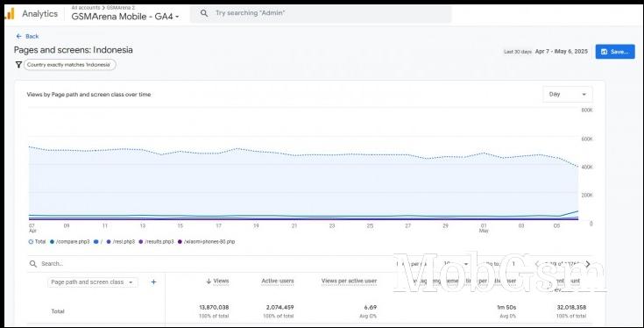Toggle /res.php3 series in legend
This screenshot has width=644, height=328.
[x=120, y=242]
